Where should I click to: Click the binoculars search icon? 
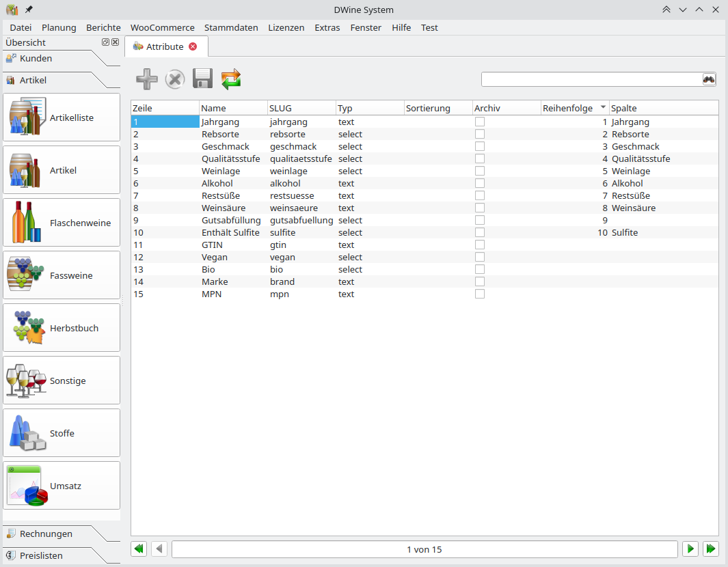pos(708,79)
